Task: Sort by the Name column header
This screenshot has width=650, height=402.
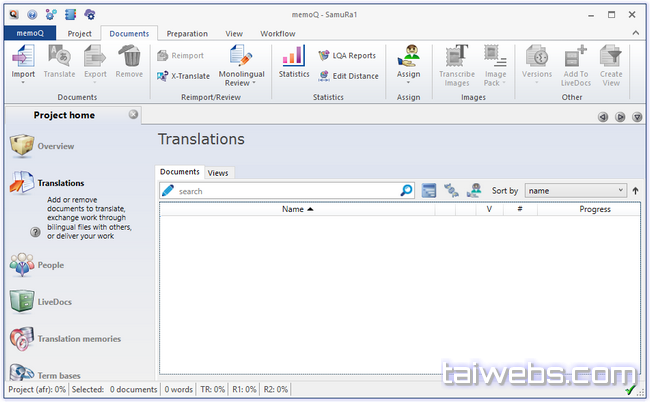Action: tap(297, 209)
